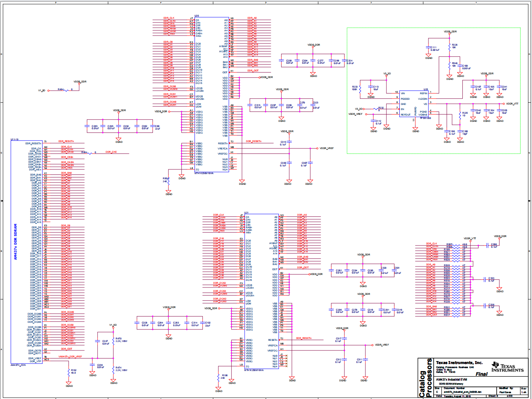Select the U20 memory chip reference designator
Screen dimensions: 532x399
[197, 16]
